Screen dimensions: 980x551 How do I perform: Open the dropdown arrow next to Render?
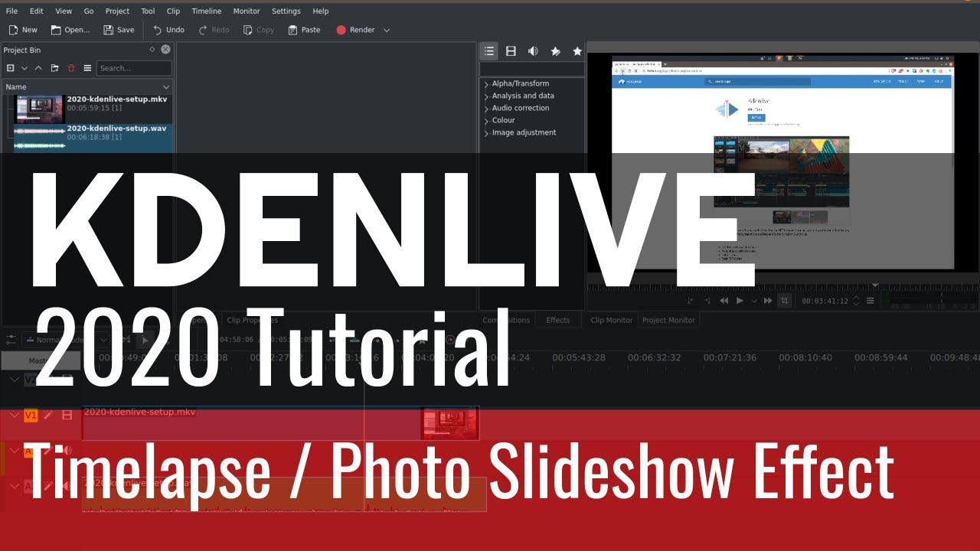click(x=387, y=31)
